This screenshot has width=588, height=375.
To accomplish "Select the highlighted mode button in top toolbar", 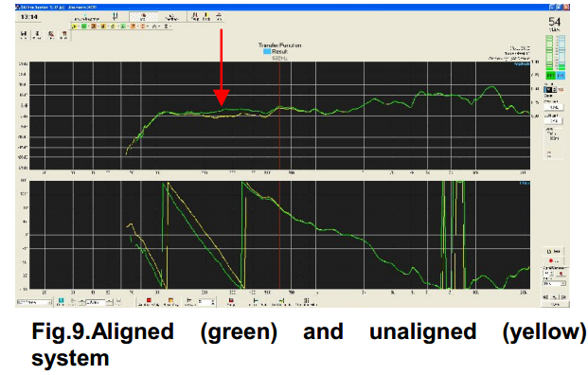I will coord(143,16).
